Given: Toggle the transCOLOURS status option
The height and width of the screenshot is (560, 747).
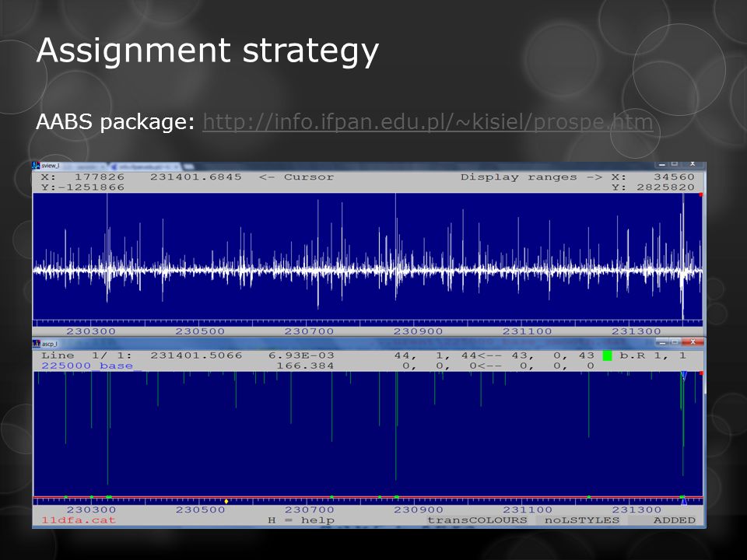Looking at the screenshot, I should (x=477, y=520).
